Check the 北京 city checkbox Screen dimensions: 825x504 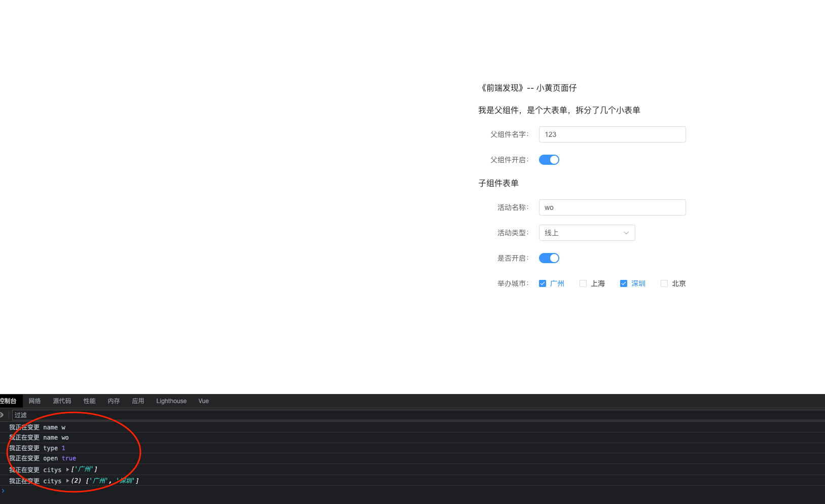pyautogui.click(x=664, y=283)
